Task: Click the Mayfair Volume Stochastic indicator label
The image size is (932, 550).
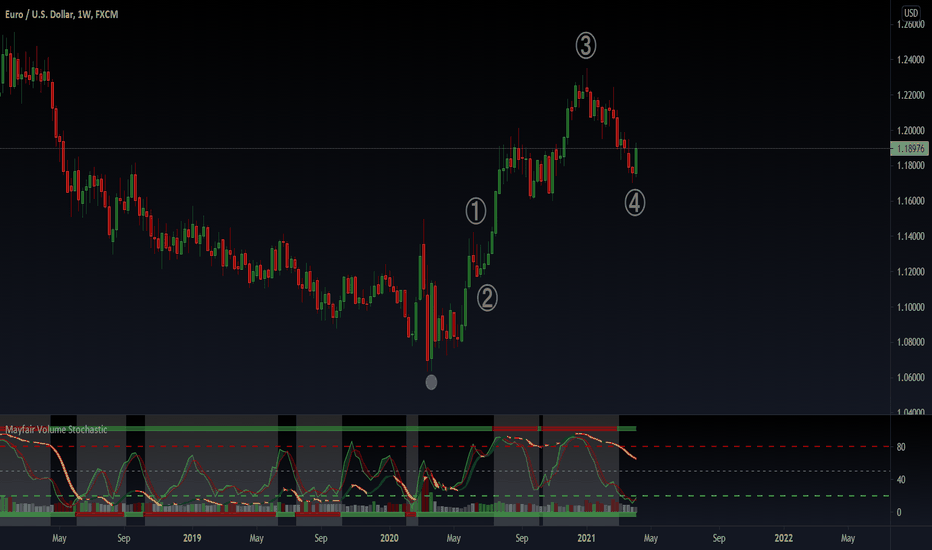Action: point(56,429)
